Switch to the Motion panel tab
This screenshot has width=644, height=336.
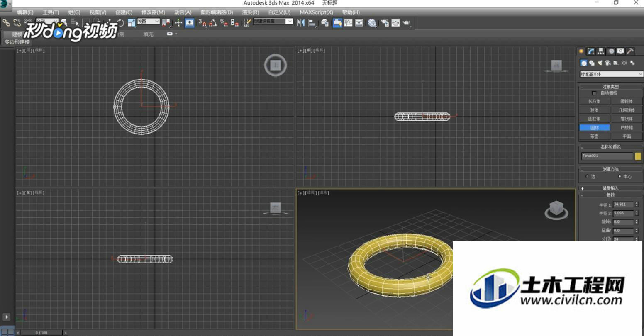click(x=611, y=51)
